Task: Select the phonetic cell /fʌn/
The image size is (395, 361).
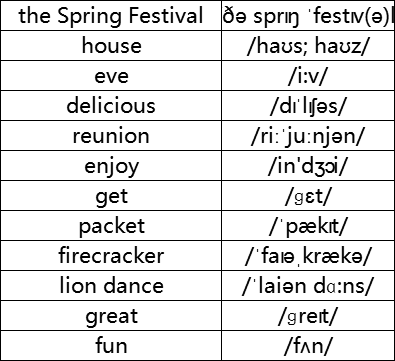Action: (x=308, y=345)
